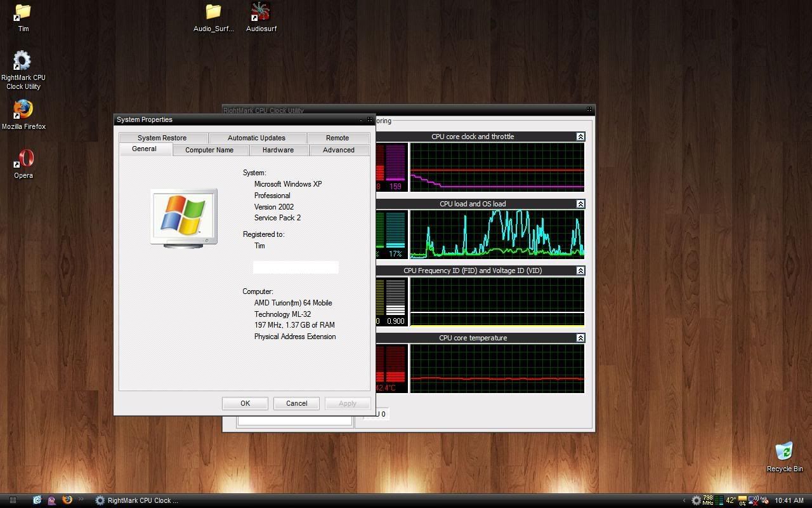812x508 pixels.
Task: Launch the first quick launch icon beside Start
Action: [x=37, y=500]
